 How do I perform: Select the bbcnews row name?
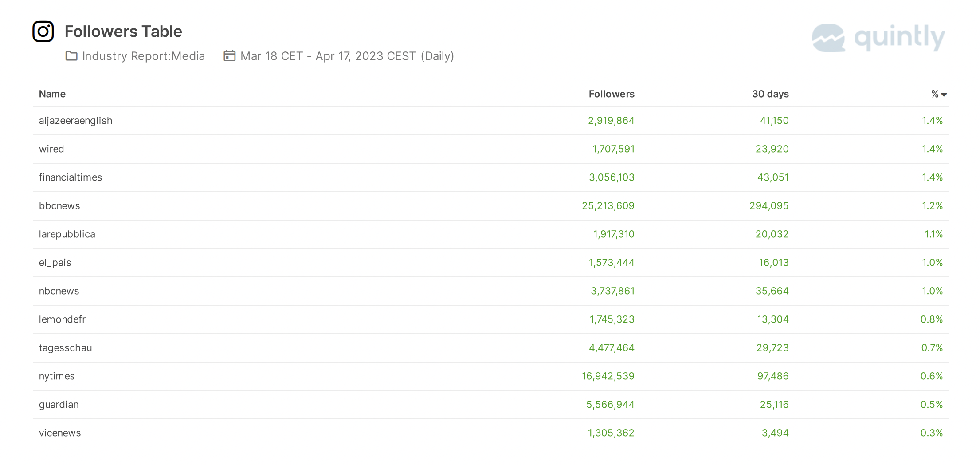coord(59,206)
